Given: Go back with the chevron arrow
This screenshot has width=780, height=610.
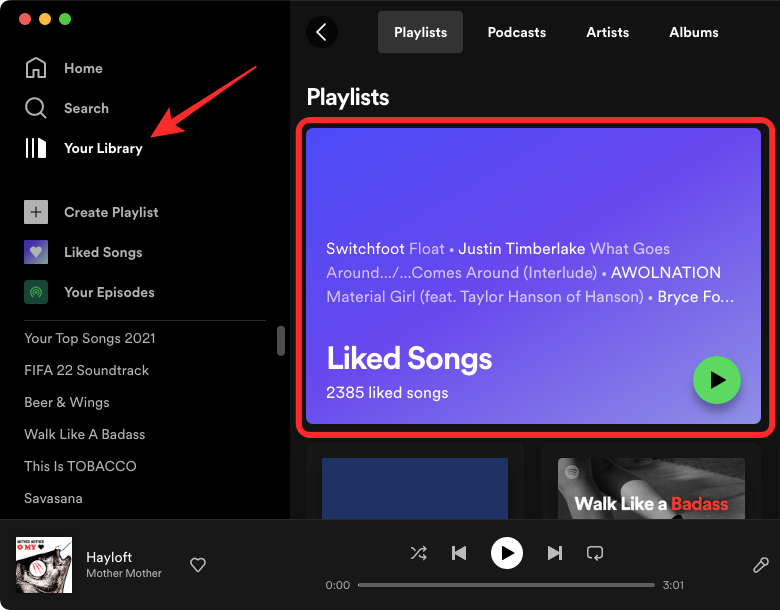Looking at the screenshot, I should click(322, 32).
